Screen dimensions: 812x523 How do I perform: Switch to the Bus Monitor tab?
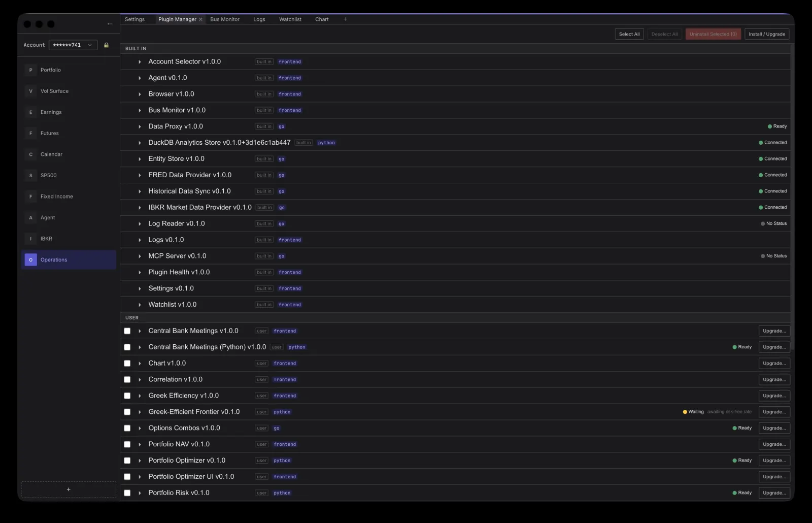coord(225,19)
